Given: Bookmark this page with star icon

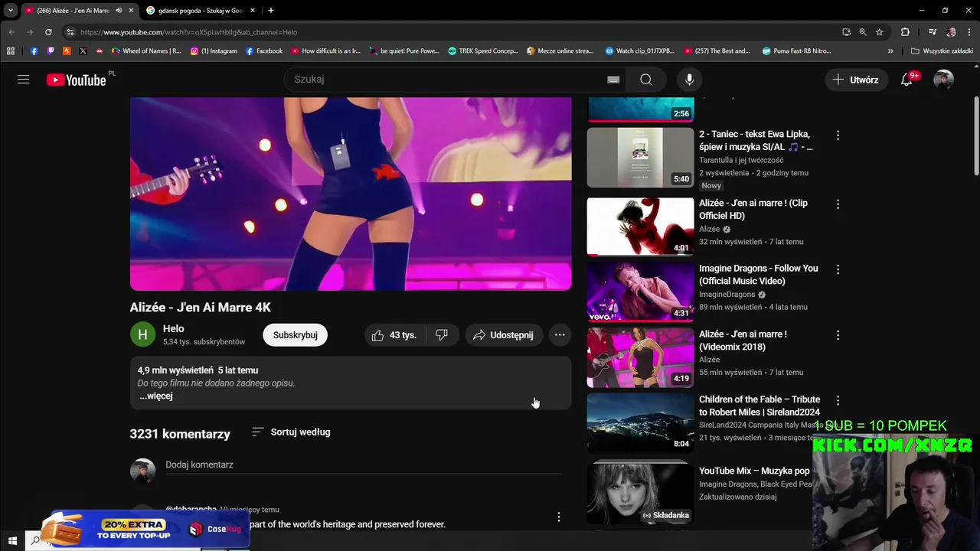Looking at the screenshot, I should coord(880,32).
